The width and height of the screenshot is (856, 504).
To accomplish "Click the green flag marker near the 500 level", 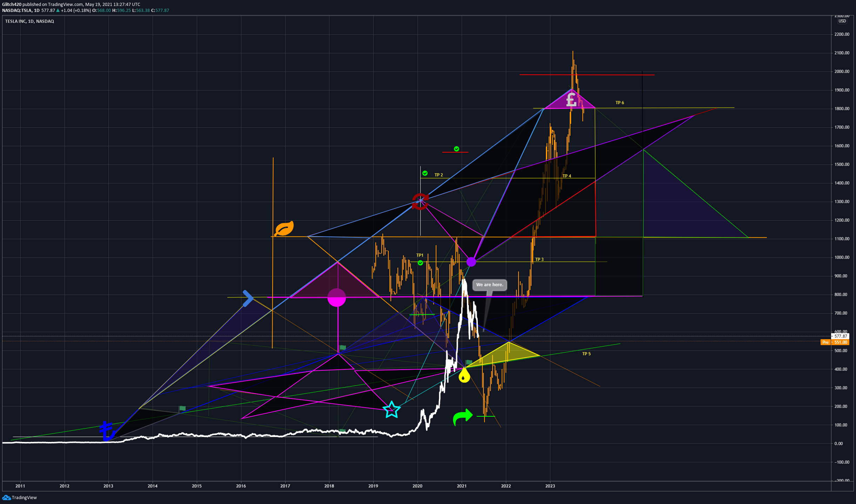I will click(343, 348).
